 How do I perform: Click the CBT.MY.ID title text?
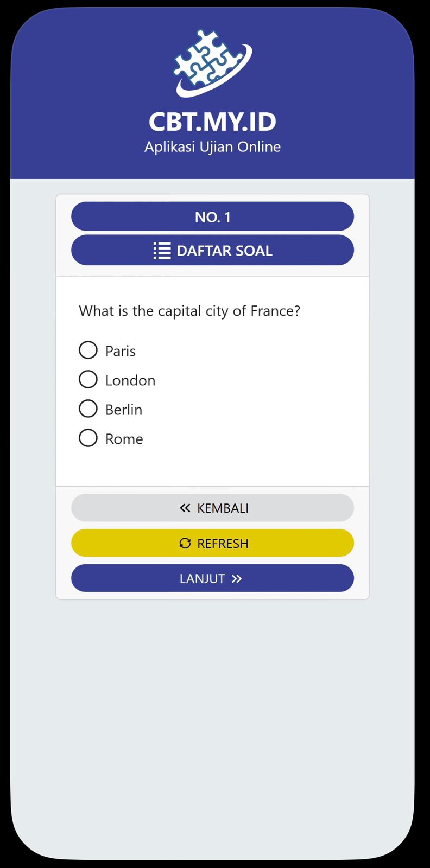coord(212,122)
